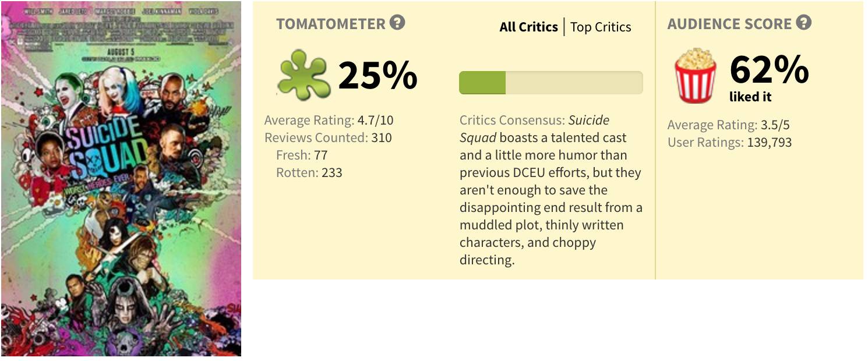Click the AUDIENCE SCORE heading
This screenshot has width=868, height=361.
(x=729, y=24)
